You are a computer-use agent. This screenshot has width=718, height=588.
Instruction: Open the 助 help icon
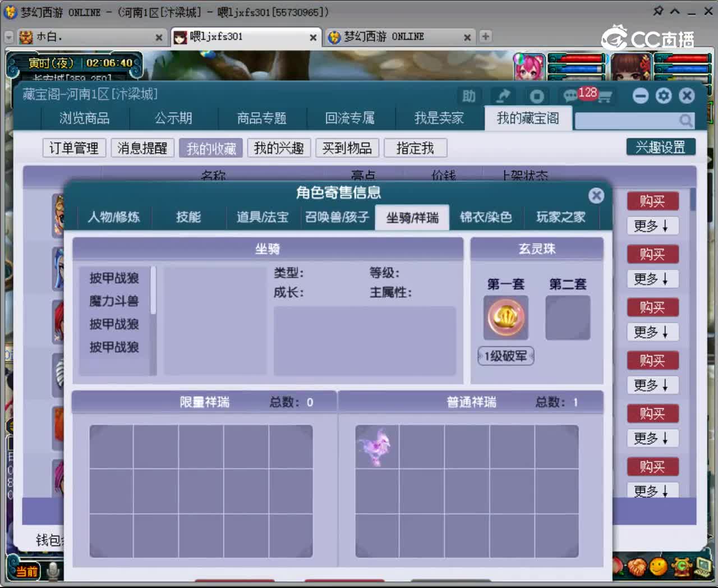click(x=469, y=97)
